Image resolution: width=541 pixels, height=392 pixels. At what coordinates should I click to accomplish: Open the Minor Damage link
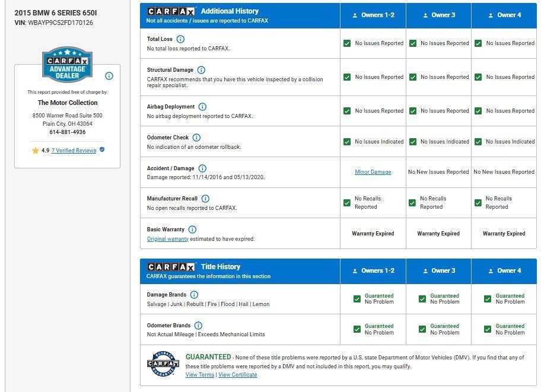(373, 172)
